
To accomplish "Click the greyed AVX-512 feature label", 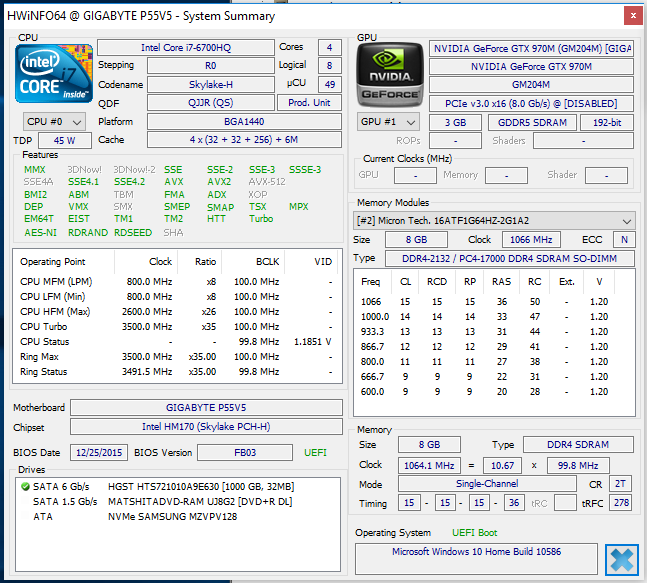I will [x=267, y=182].
